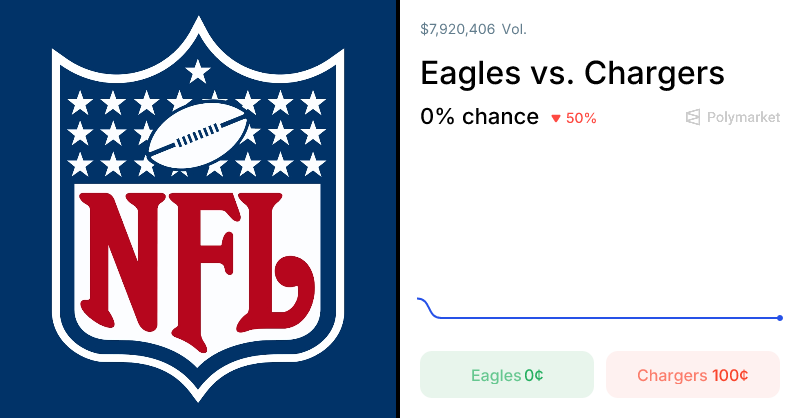Image resolution: width=800 pixels, height=418 pixels.
Task: Click the Polymarket brand name text
Action: (743, 117)
